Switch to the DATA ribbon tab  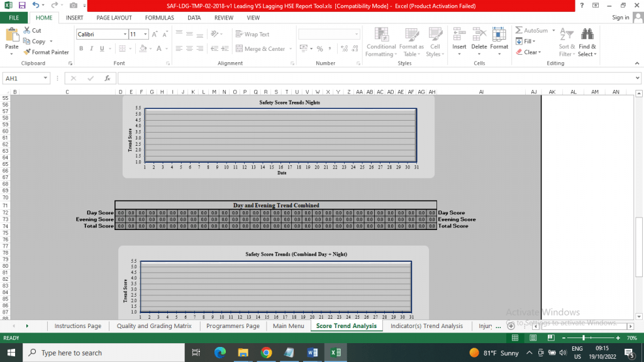point(194,18)
